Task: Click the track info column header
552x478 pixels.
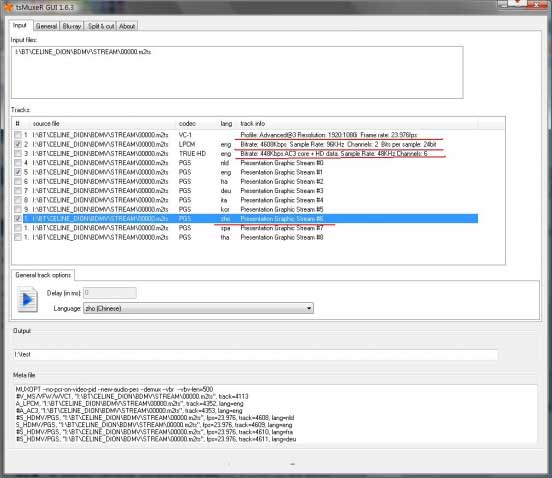Action: pyautogui.click(x=252, y=124)
